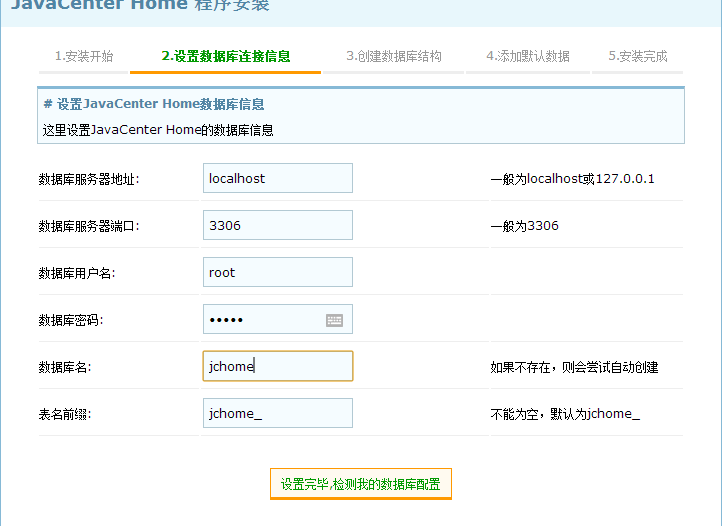Focus the database password field

(278, 319)
